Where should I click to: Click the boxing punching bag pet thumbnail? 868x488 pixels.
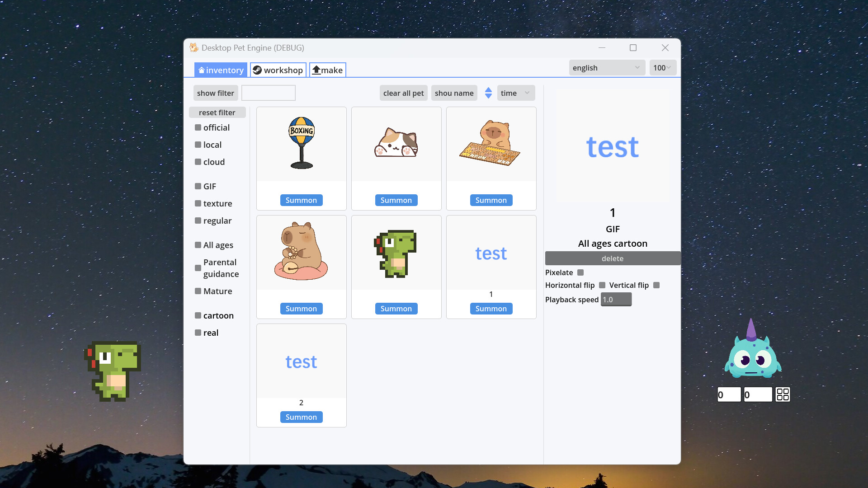[301, 143]
